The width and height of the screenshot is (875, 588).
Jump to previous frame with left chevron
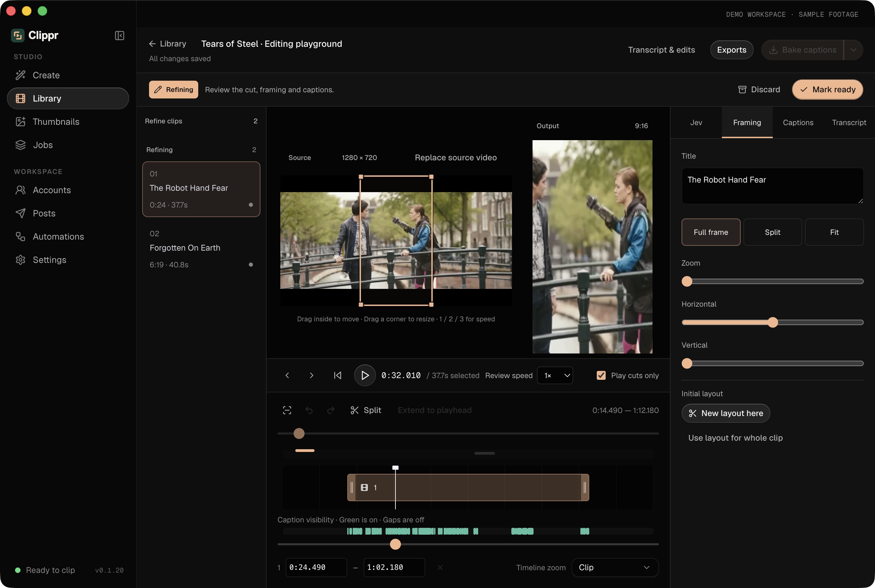pos(287,375)
